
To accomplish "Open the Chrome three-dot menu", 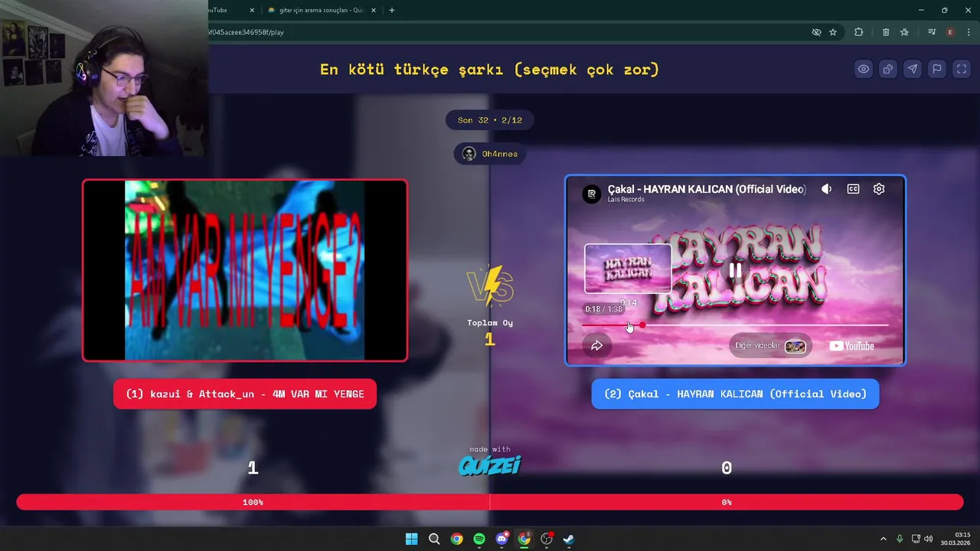I will (969, 32).
